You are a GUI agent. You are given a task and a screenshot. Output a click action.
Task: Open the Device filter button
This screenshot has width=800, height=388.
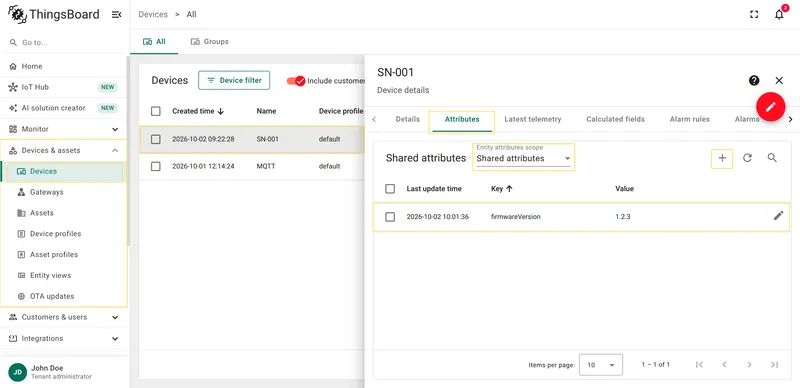pos(234,80)
